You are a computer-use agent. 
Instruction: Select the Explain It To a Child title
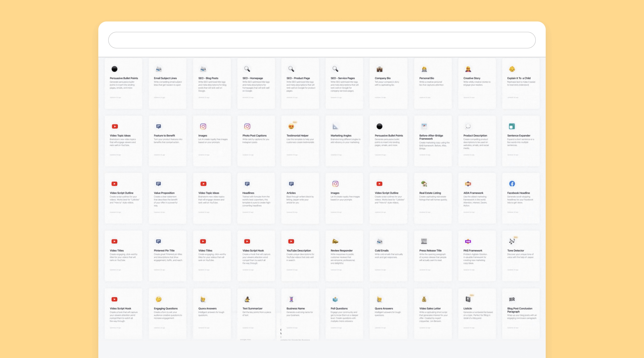(x=519, y=78)
